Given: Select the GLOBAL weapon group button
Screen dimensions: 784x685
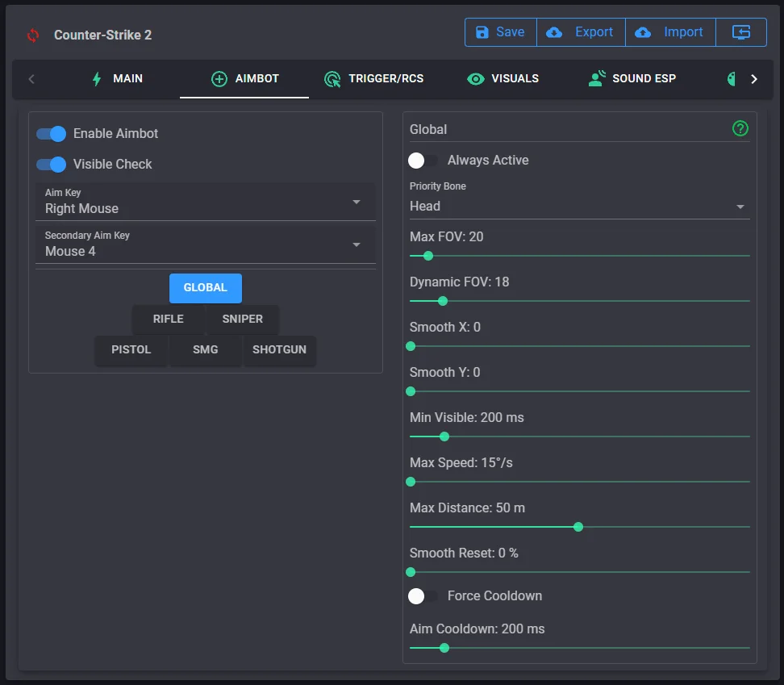Looking at the screenshot, I should pyautogui.click(x=206, y=288).
